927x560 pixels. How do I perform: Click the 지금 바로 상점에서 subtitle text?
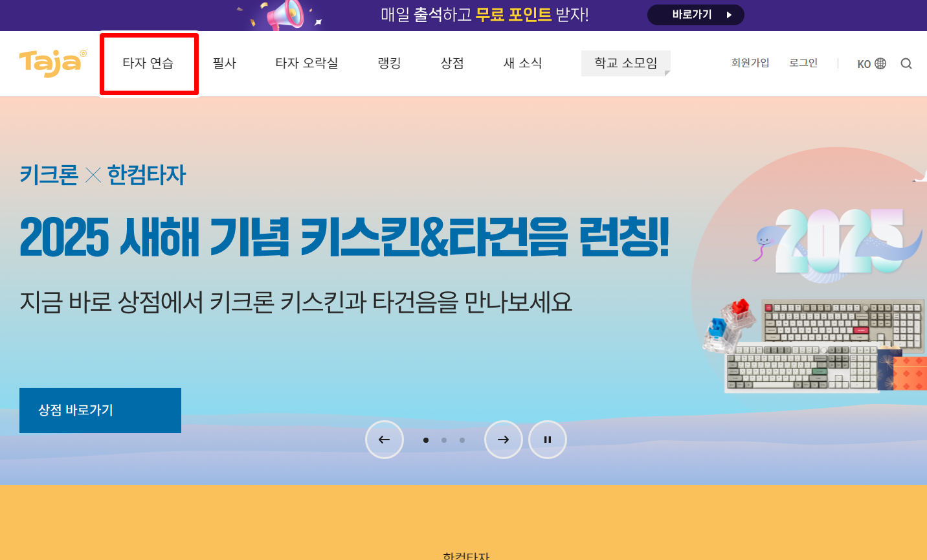pyautogui.click(x=296, y=302)
